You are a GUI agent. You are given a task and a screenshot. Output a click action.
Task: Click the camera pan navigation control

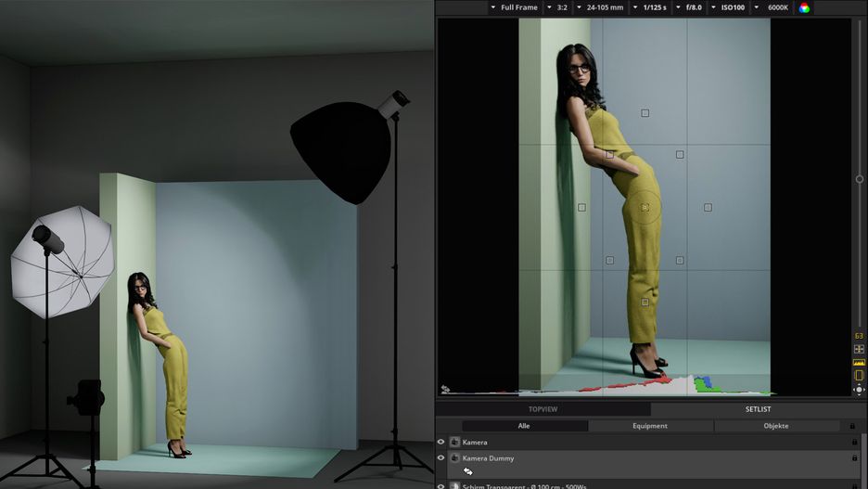click(x=859, y=390)
